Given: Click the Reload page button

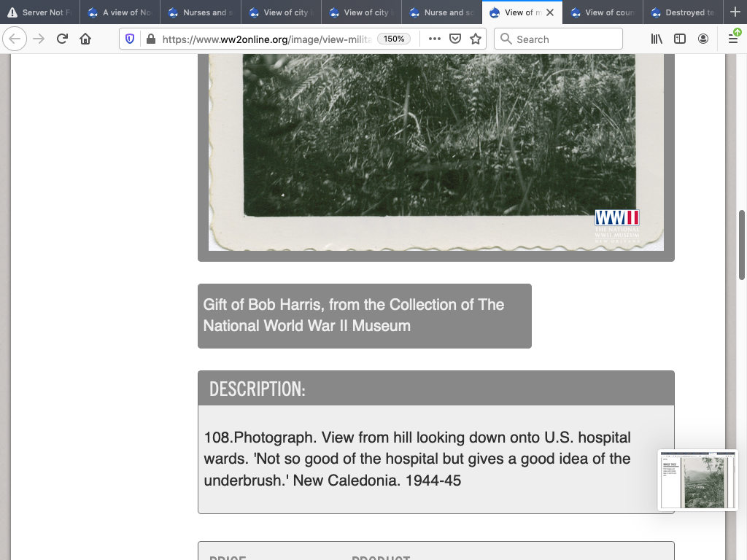Looking at the screenshot, I should click(x=62, y=39).
